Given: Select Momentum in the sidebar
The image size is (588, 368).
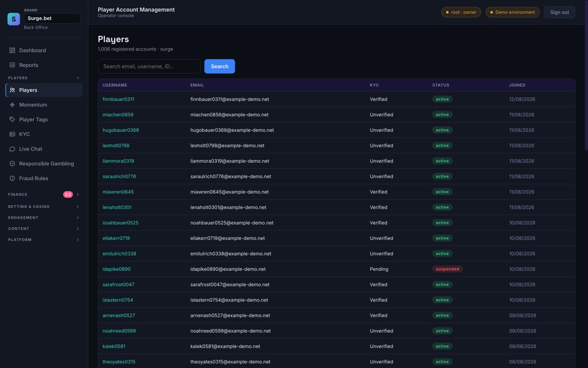Looking at the screenshot, I should 44,105.
